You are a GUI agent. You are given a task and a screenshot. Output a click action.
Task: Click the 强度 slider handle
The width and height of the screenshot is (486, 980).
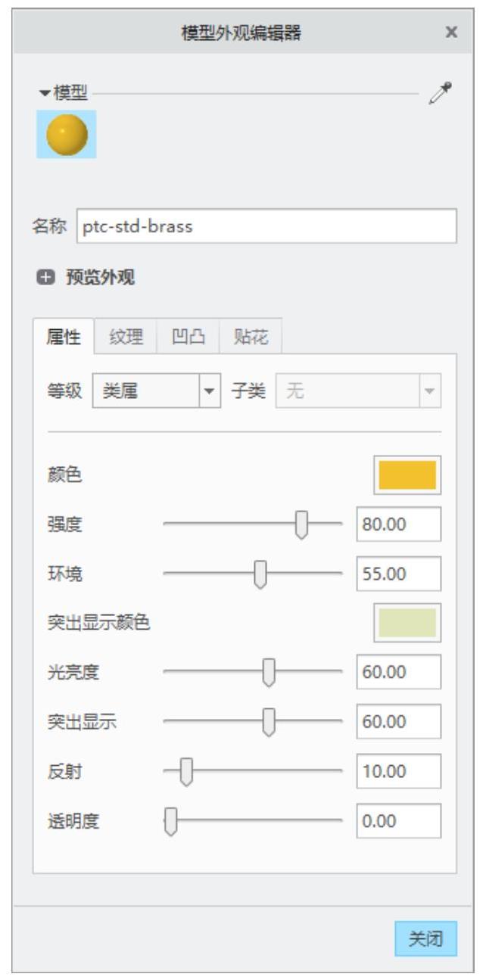coord(301,524)
